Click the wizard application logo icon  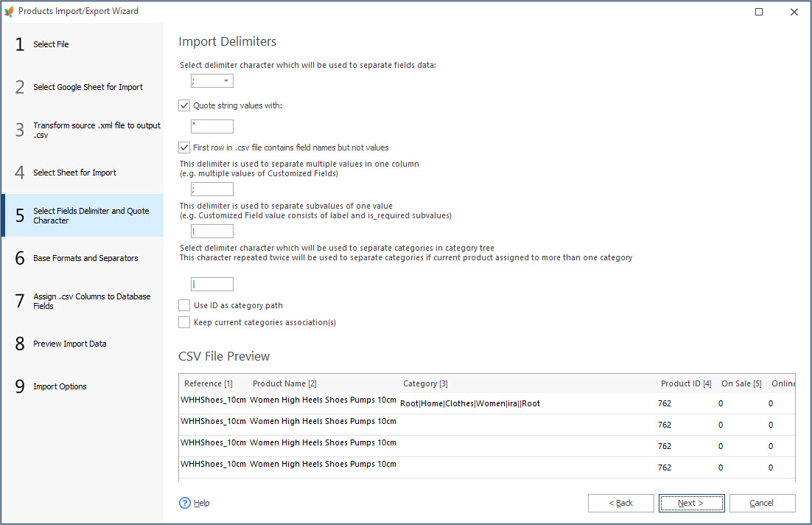pos(9,11)
